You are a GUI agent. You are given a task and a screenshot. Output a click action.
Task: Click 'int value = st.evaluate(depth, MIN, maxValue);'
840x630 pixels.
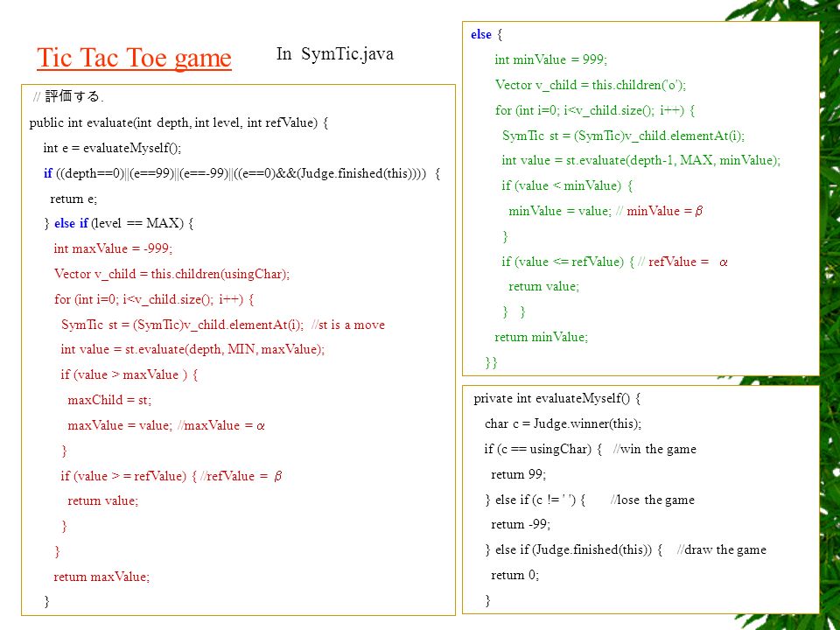(x=192, y=349)
